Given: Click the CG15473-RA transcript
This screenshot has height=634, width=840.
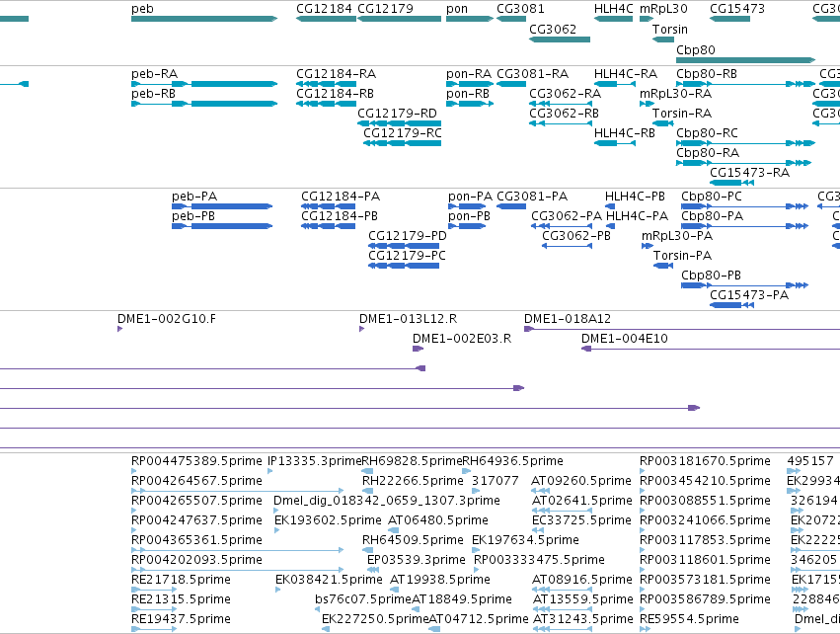Looking at the screenshot, I should pos(731,183).
